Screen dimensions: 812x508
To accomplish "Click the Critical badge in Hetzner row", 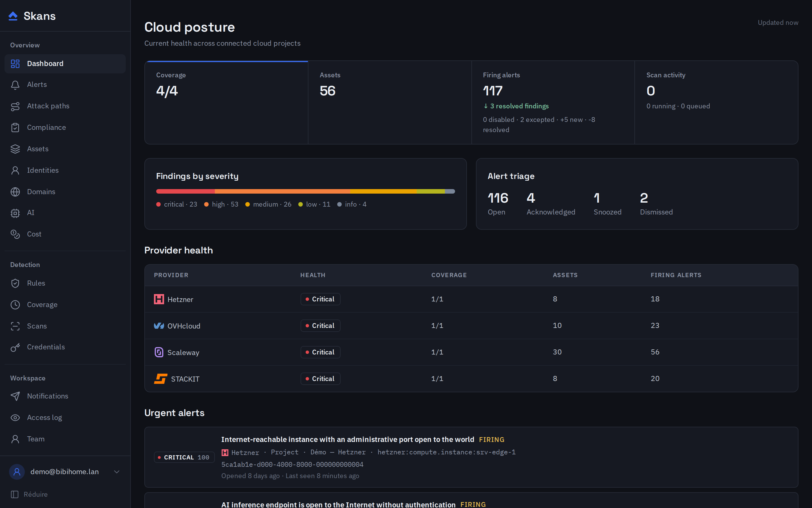I will (x=321, y=299).
